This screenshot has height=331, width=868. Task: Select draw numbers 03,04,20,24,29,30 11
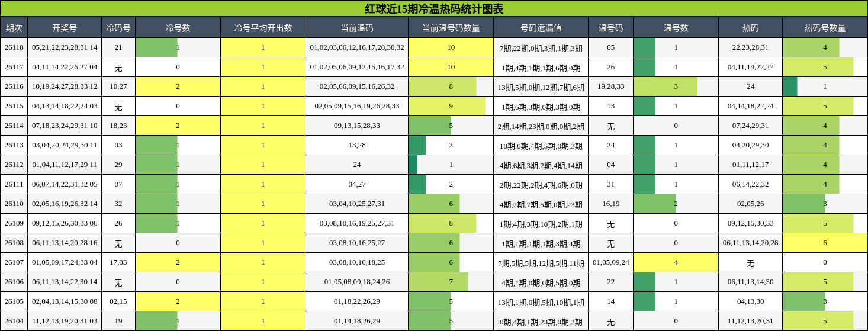(x=65, y=145)
